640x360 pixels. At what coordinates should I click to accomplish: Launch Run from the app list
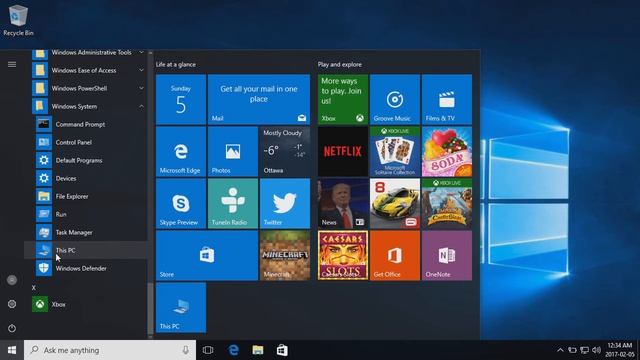[x=86, y=214]
